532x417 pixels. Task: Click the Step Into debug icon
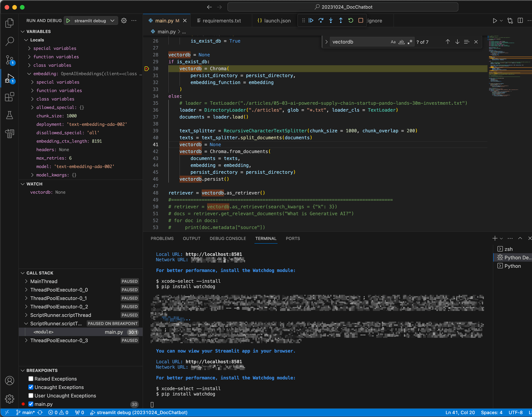point(331,20)
